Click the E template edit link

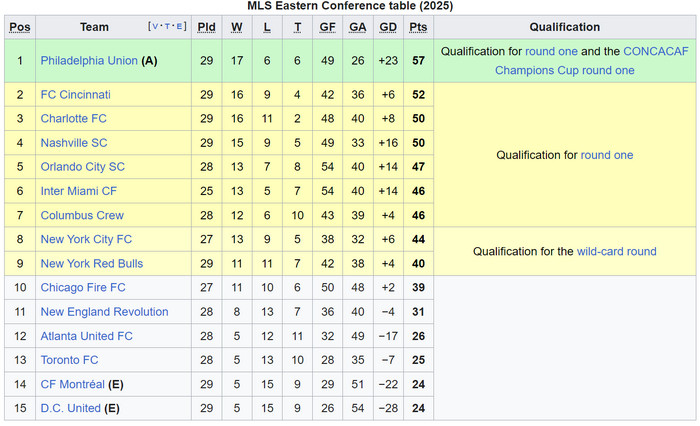click(179, 26)
